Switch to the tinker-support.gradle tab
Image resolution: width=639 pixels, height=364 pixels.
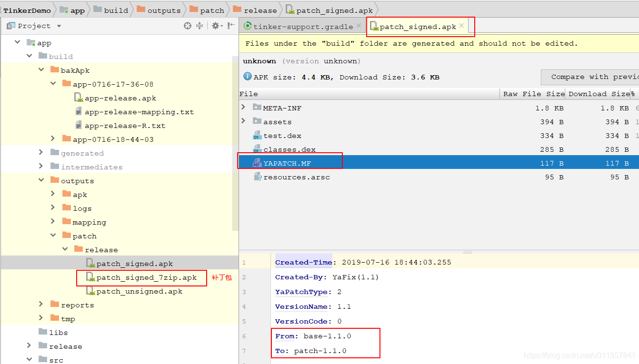tap(303, 27)
